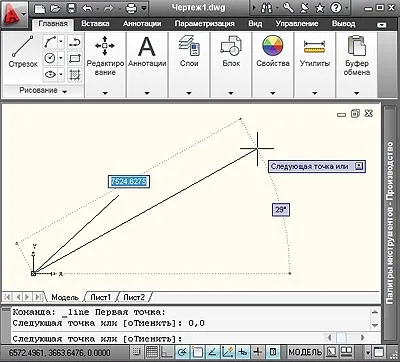Click the Save floppy disk icon

[71, 8]
